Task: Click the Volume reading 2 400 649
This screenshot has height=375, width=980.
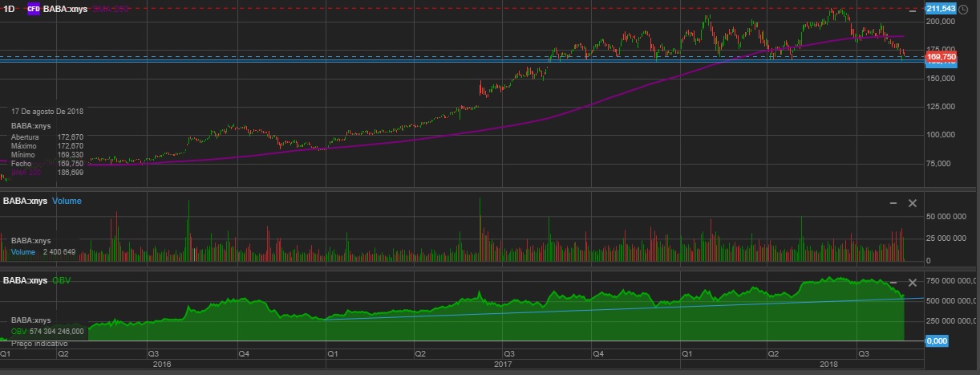Action: point(59,252)
